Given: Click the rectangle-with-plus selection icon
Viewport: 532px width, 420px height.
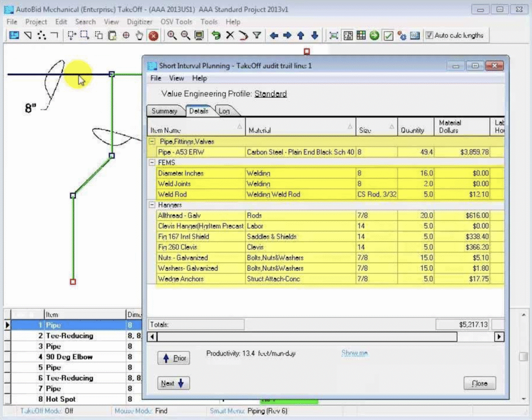Looking at the screenshot, I should coord(85,35).
